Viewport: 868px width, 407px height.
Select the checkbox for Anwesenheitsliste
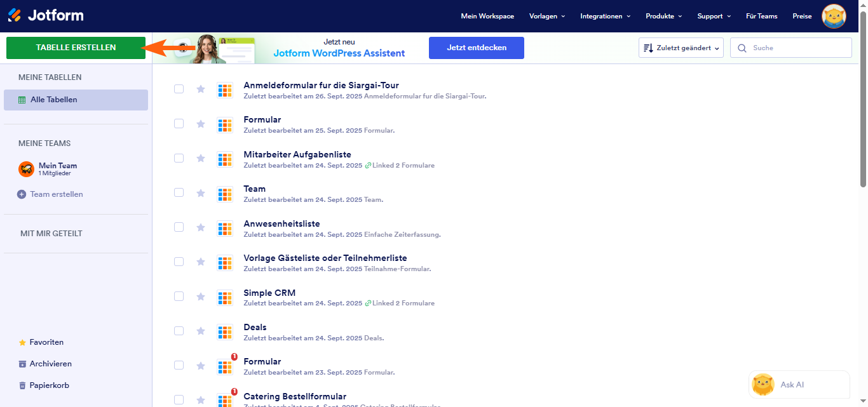point(179,227)
